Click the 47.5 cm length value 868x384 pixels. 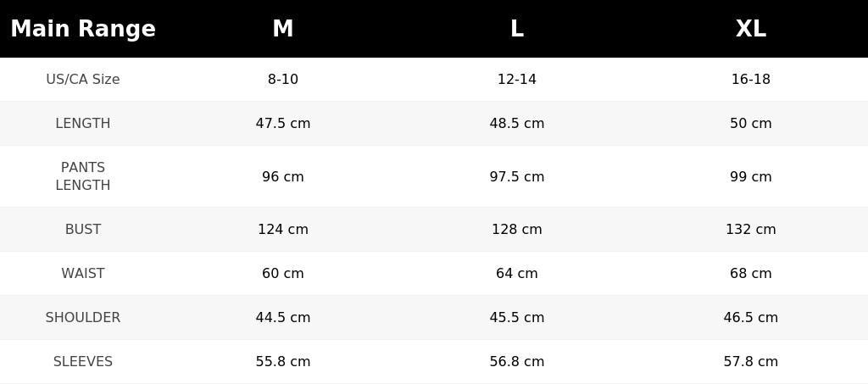tap(283, 124)
